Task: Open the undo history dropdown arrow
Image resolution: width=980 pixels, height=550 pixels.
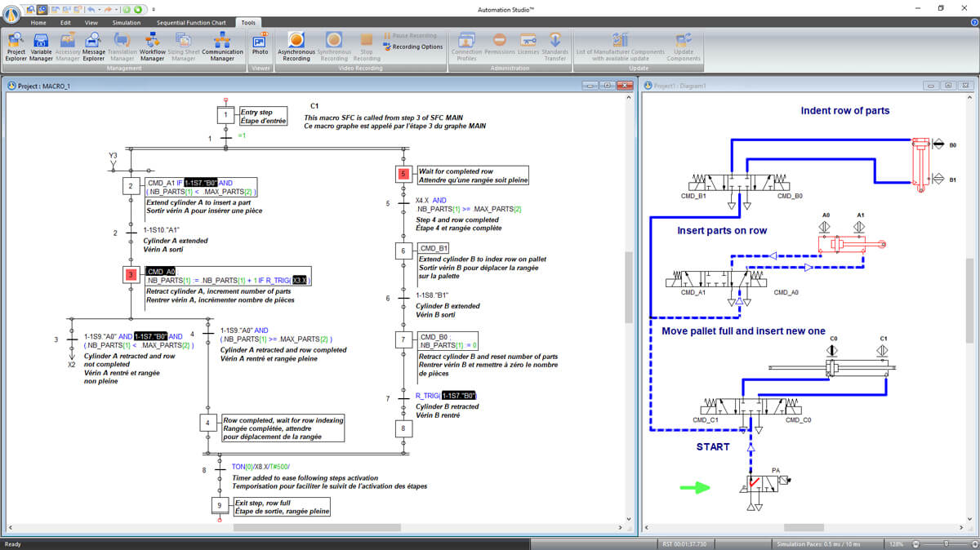Action: (99, 9)
